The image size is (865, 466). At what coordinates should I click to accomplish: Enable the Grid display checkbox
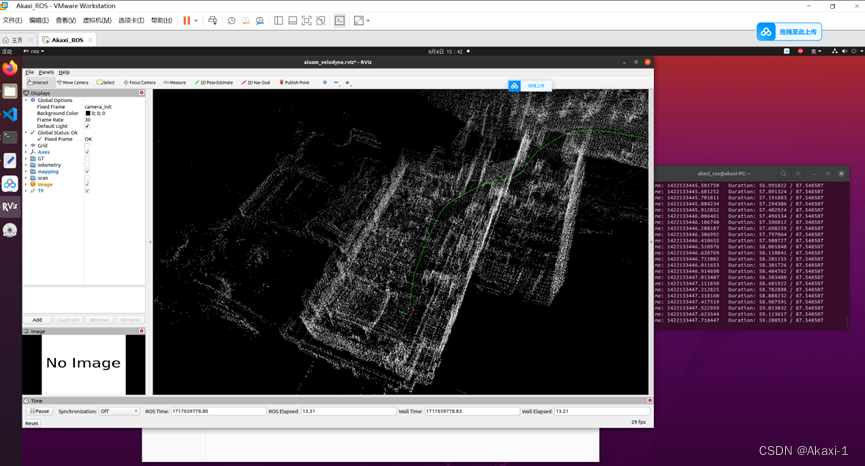(x=87, y=146)
